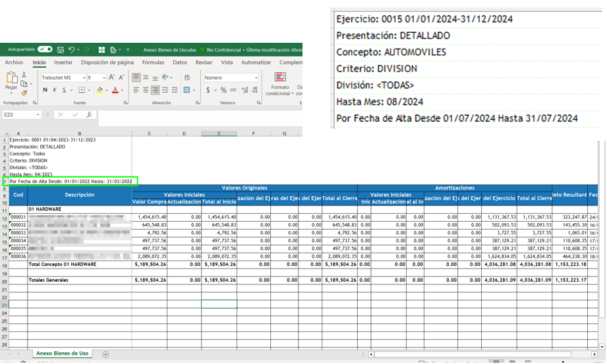
Task: Click the wrap text icon
Action: pyautogui.click(x=187, y=78)
